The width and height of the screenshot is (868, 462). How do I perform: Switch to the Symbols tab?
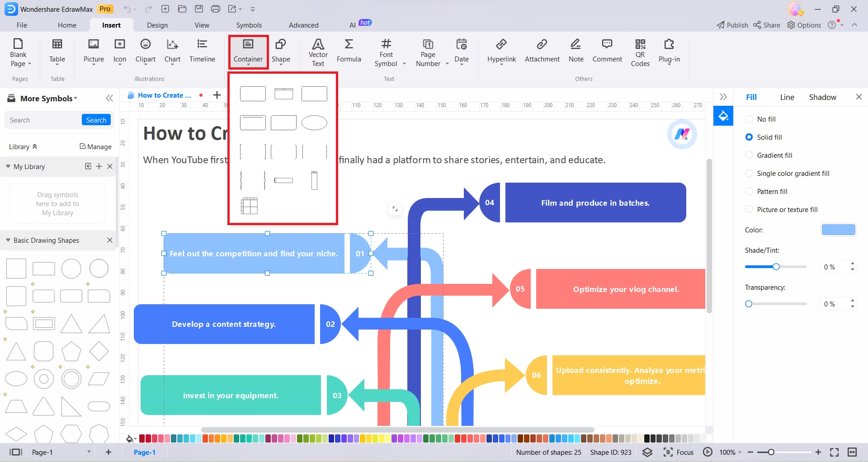(x=249, y=25)
